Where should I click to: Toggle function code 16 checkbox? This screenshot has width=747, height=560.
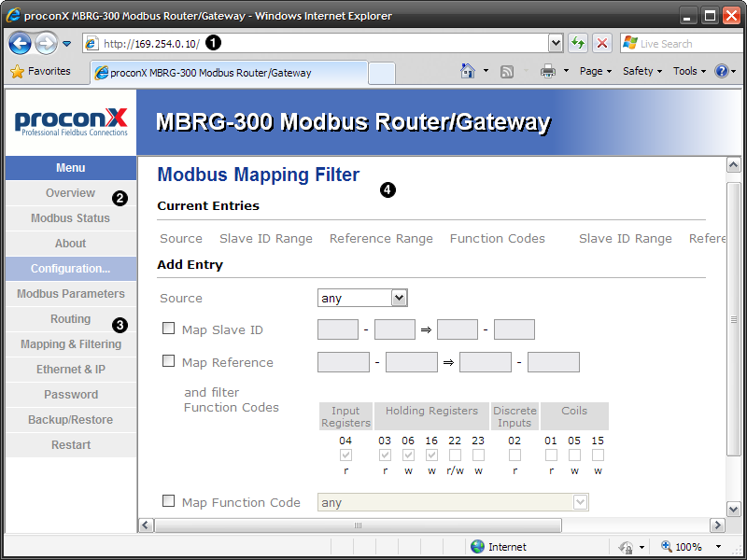click(431, 455)
